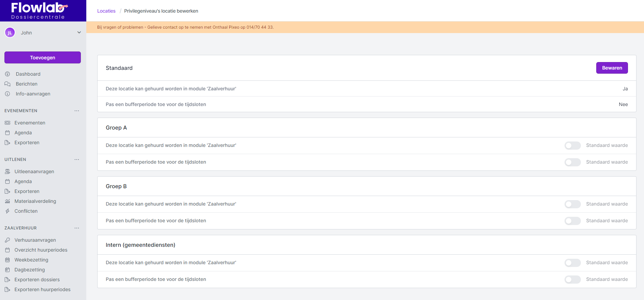Open Berichten via its chat icon
Viewport: 644px width, 300px height.
click(x=8, y=84)
